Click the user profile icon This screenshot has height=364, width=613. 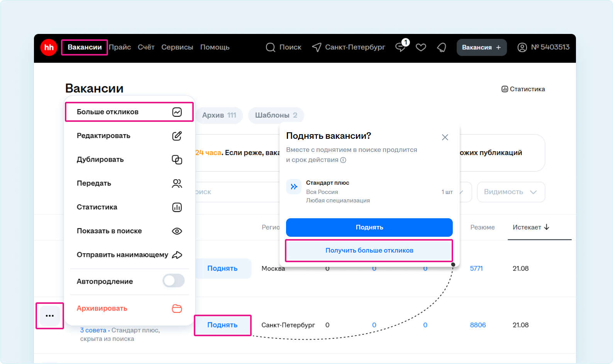[522, 47]
